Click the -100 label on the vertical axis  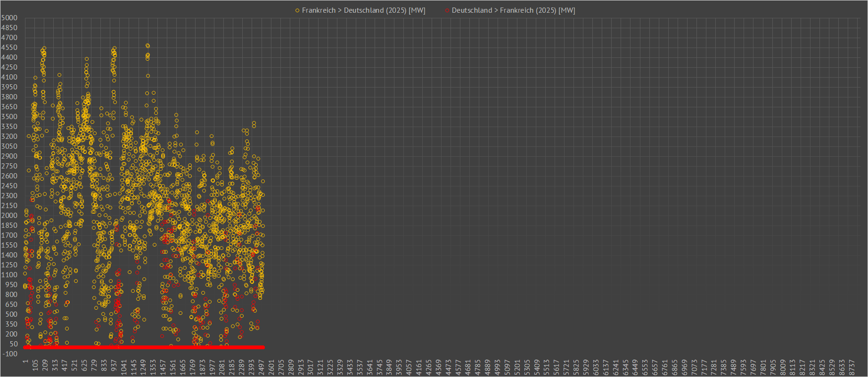[9, 354]
